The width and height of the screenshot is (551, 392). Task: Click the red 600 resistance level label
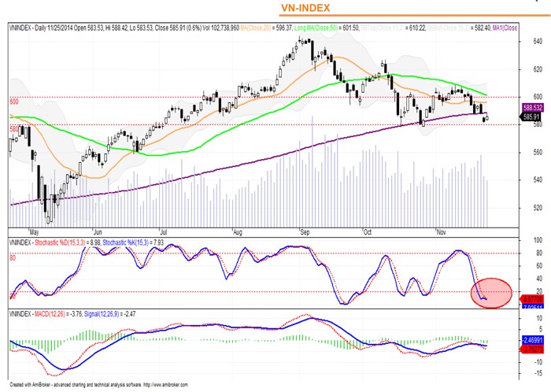(x=13, y=102)
